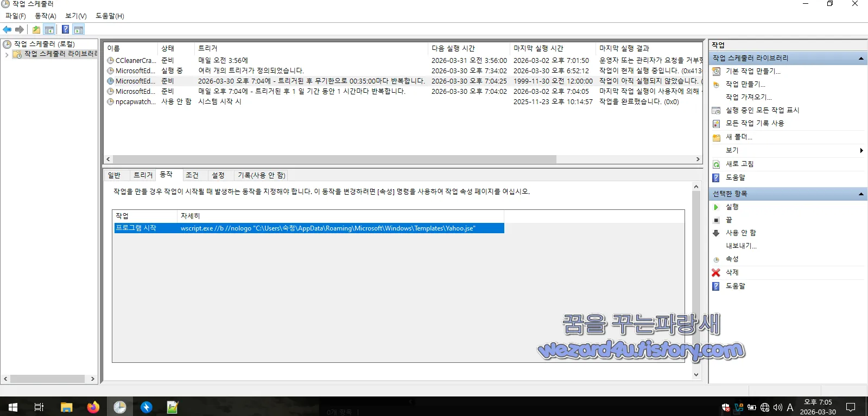Viewport: 868px width, 416px height.
Task: Click down arrow of details pane scrollbar
Action: 696,374
